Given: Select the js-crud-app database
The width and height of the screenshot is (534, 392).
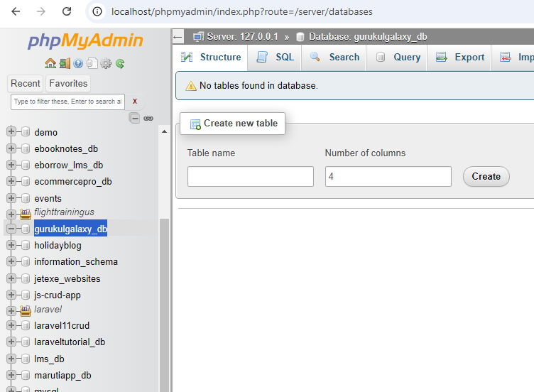Looking at the screenshot, I should (58, 295).
